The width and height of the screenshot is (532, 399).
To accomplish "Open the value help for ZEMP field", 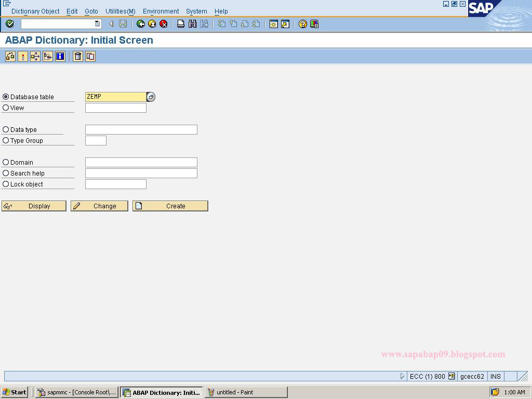I will pyautogui.click(x=151, y=97).
